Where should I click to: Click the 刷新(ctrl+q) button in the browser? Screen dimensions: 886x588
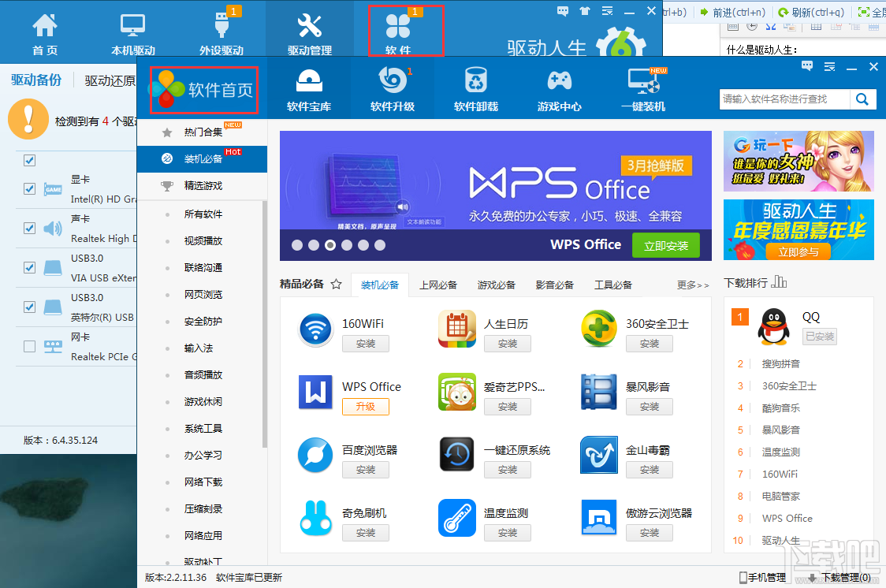811,12
